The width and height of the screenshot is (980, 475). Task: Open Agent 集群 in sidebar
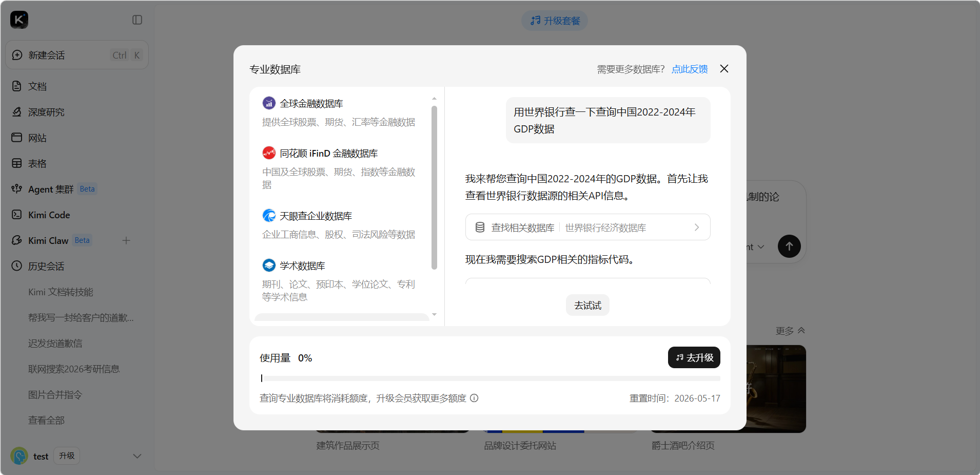tap(51, 189)
